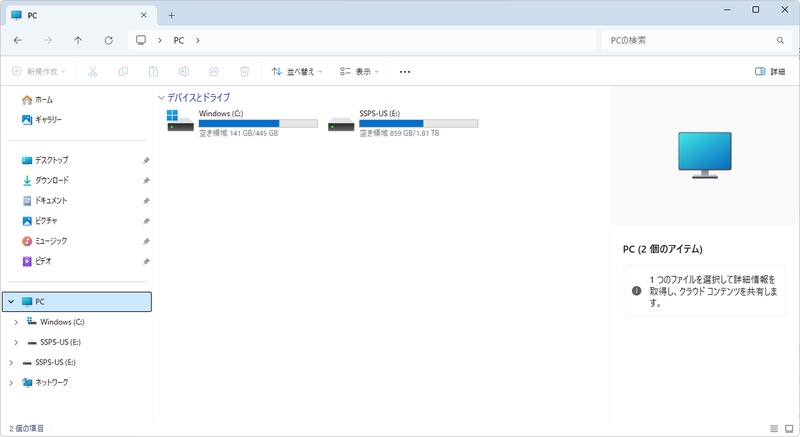Viewport: 800px width, 437px height.
Task: Click the pin icon beside ダウンロード
Action: click(146, 181)
